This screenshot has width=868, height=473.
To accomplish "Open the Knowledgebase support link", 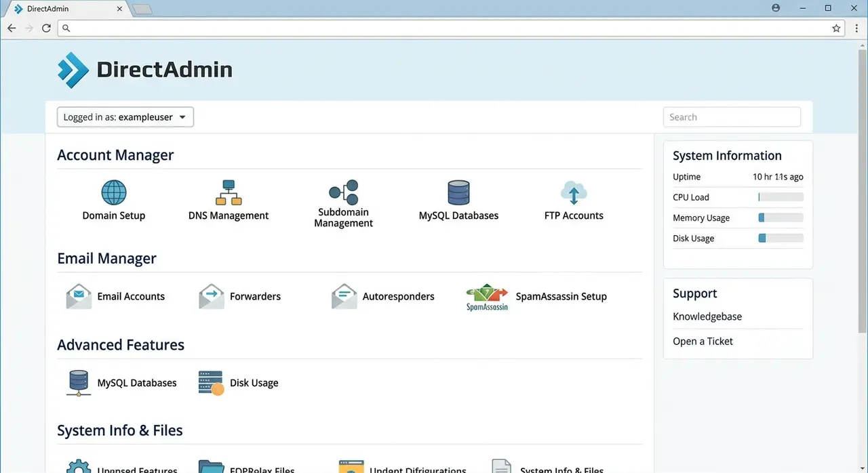I will click(707, 316).
